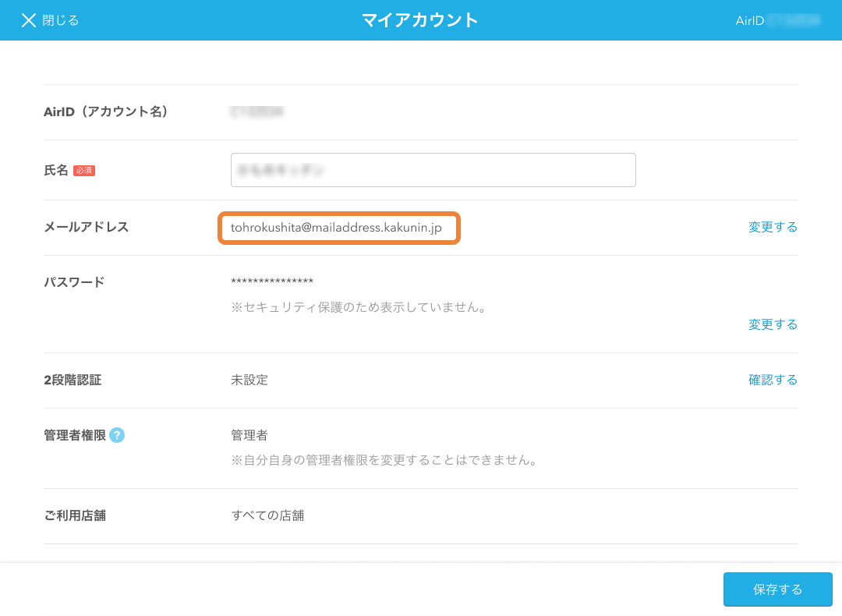Open the AirID account menu in header
The width and height of the screenshot is (842, 616).
click(x=777, y=20)
